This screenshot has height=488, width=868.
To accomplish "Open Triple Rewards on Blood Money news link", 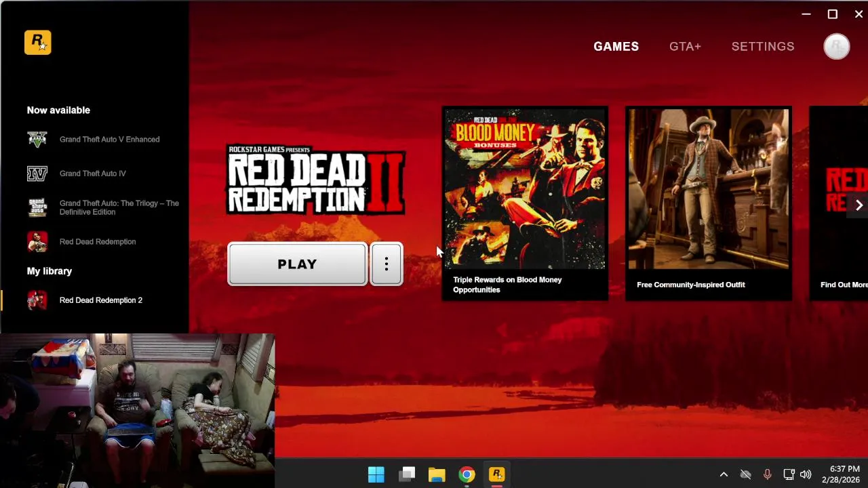I will 507,285.
